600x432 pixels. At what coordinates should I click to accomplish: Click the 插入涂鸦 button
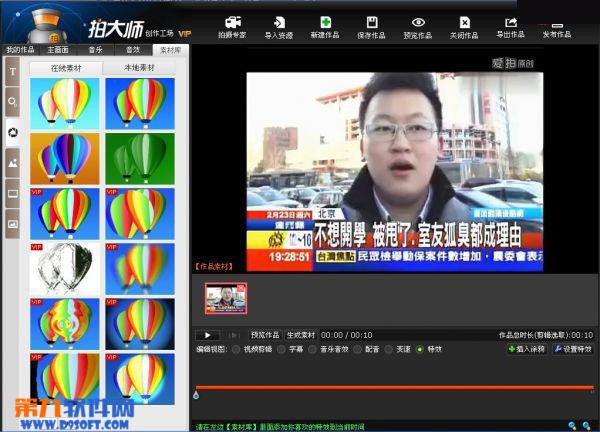pyautogui.click(x=526, y=349)
